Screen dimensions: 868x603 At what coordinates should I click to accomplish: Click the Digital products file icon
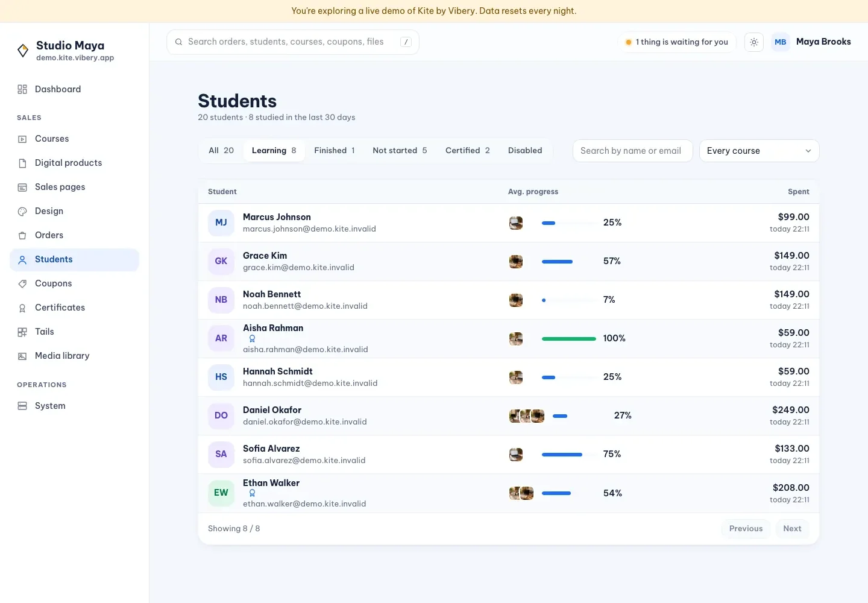tap(22, 163)
